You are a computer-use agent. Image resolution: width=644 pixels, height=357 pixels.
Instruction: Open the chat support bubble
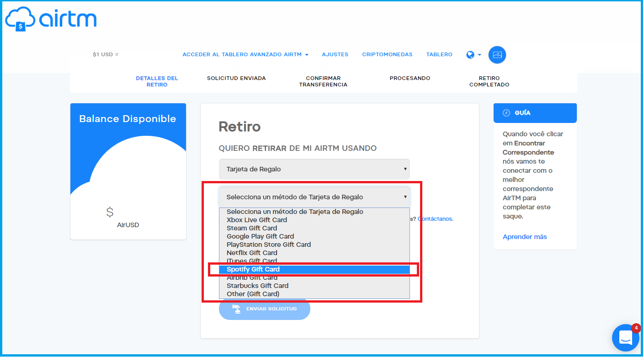[625, 338]
